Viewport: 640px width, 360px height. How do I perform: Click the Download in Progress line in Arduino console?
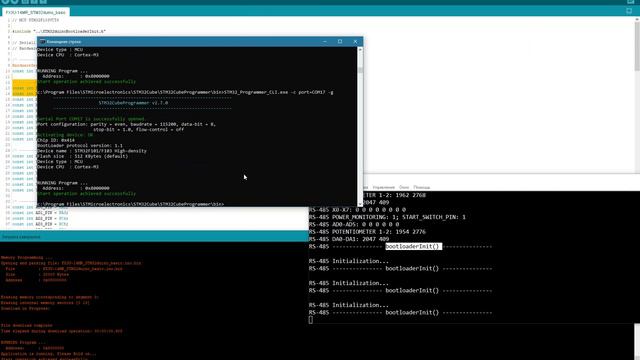[x=25, y=309]
